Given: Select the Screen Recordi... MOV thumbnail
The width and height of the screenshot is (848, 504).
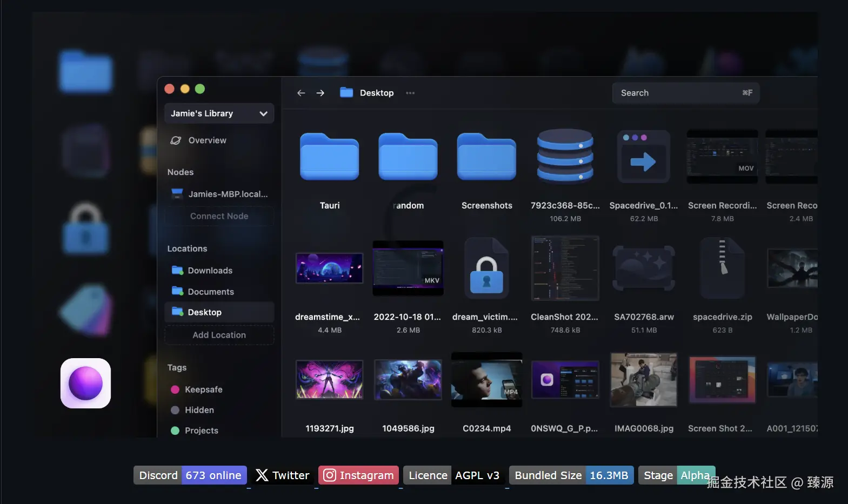Looking at the screenshot, I should [x=722, y=157].
